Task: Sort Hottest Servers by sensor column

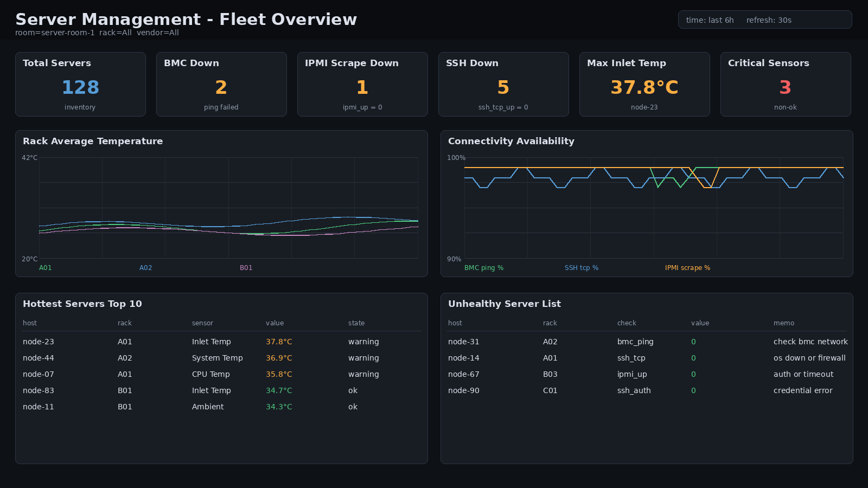Action: tap(202, 323)
